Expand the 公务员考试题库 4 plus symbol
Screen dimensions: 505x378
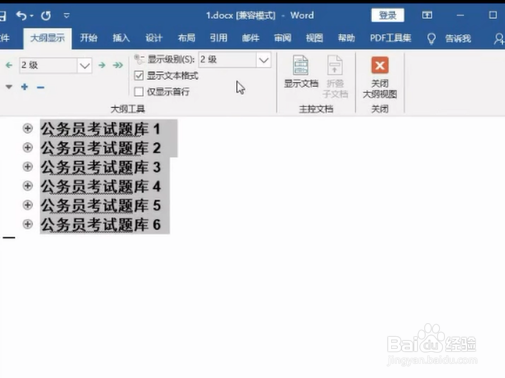click(x=28, y=186)
